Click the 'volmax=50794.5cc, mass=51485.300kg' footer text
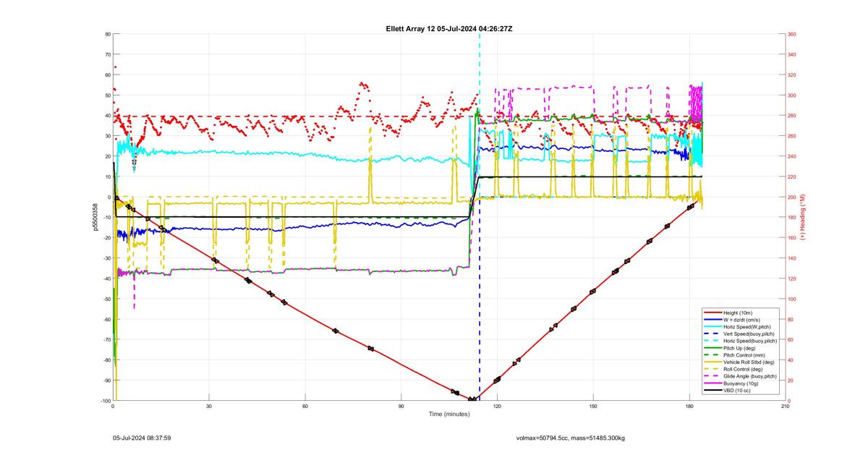The width and height of the screenshot is (868, 450). tap(571, 438)
